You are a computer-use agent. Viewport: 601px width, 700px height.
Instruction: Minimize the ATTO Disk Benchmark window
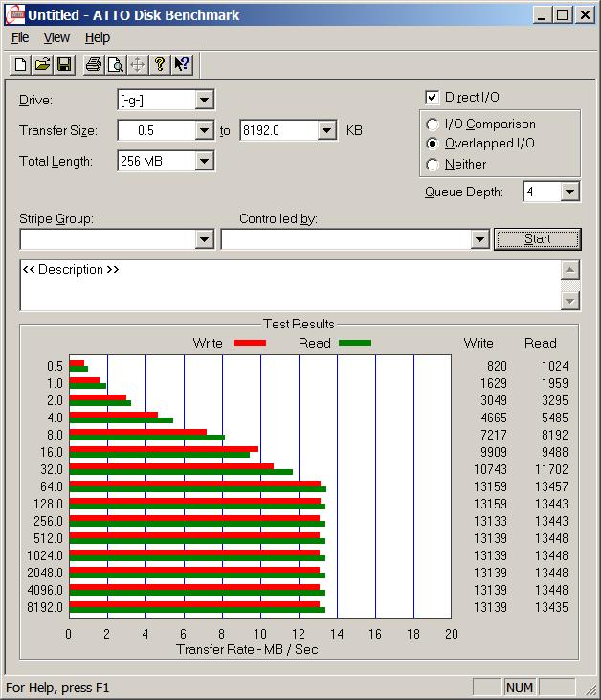[x=542, y=15]
